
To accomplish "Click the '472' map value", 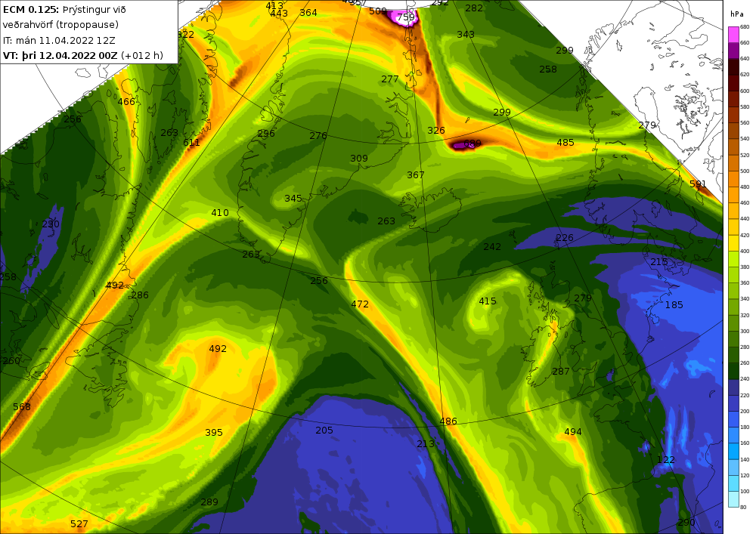I will (x=360, y=304).
